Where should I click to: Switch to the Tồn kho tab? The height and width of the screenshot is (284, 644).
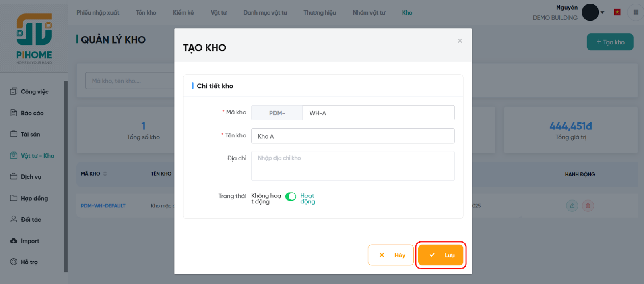point(146,12)
